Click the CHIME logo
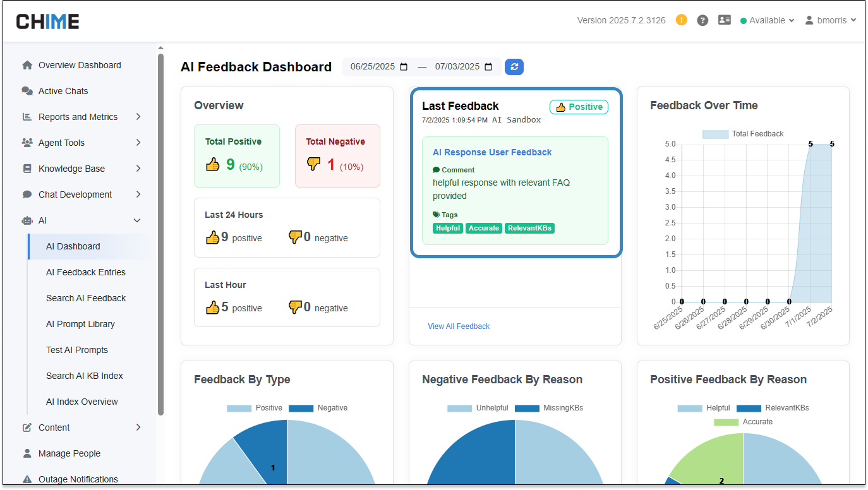 [48, 21]
